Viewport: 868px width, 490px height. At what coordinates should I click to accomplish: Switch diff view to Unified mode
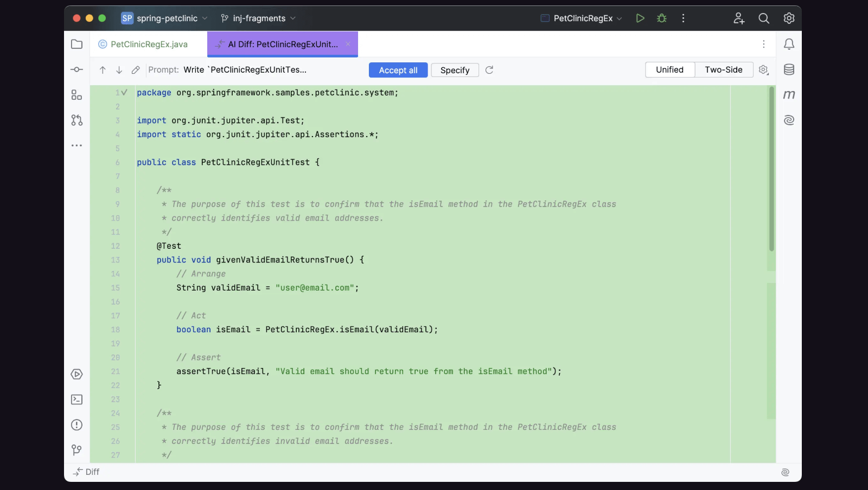[669, 69]
